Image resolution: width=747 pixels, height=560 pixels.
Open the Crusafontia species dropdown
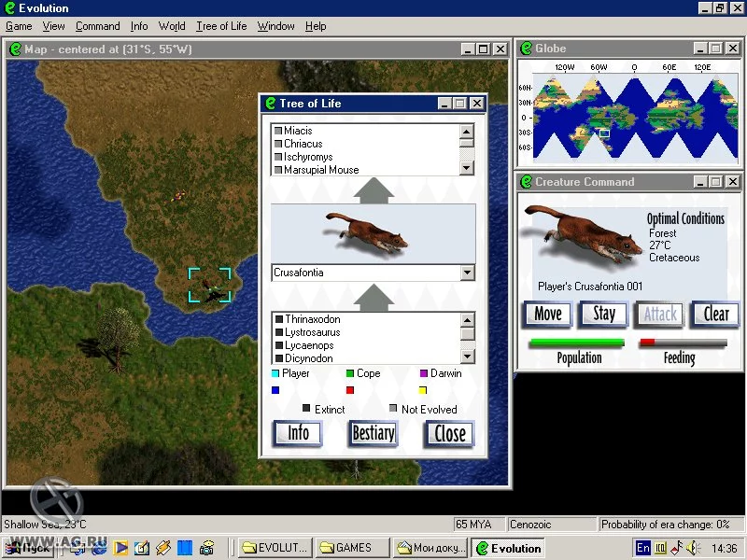coord(468,273)
